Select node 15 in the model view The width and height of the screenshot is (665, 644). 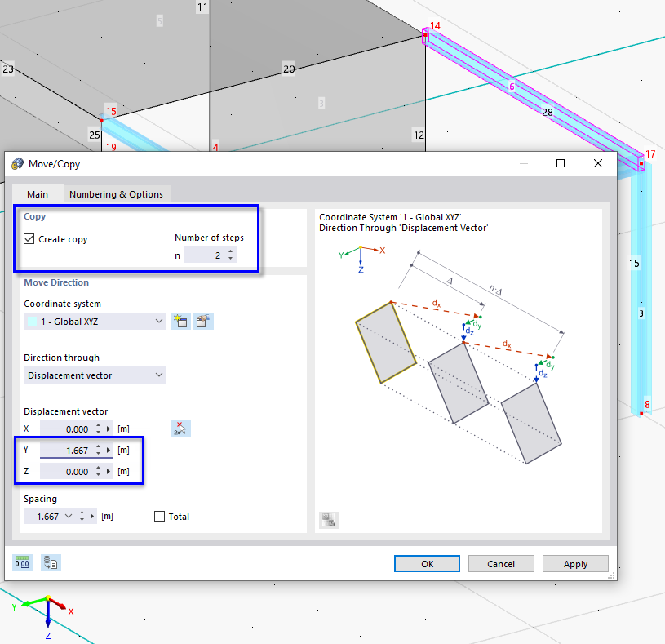[x=101, y=121]
